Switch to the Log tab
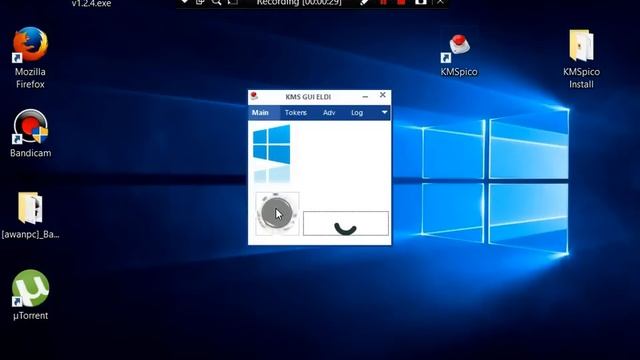640x360 pixels. pyautogui.click(x=357, y=113)
